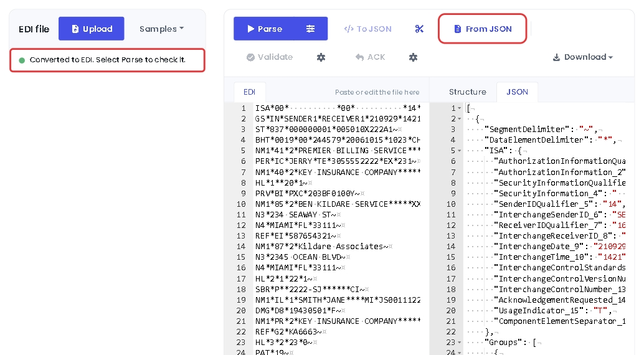
Task: Click EDI line 'REF*G2*KA6663~'
Action: pos(291,332)
